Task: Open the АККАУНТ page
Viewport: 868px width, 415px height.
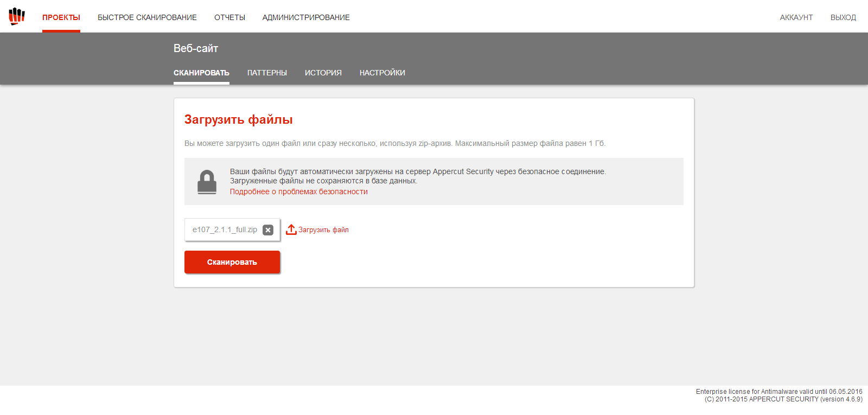Action: [x=796, y=17]
